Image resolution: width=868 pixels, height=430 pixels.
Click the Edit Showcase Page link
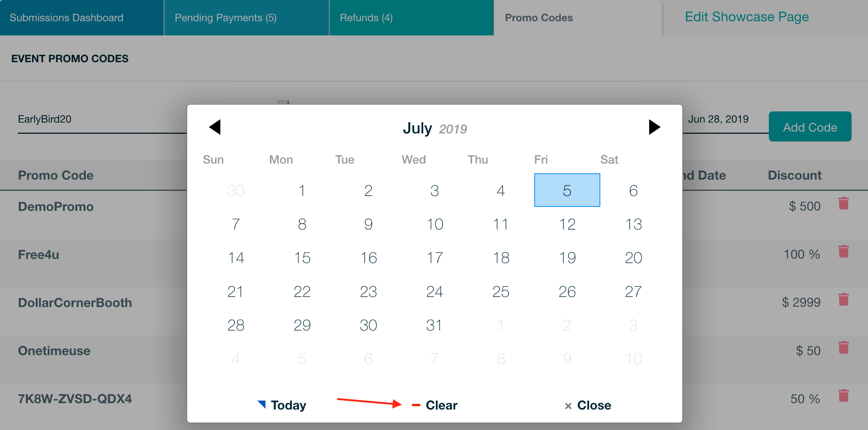747,17
